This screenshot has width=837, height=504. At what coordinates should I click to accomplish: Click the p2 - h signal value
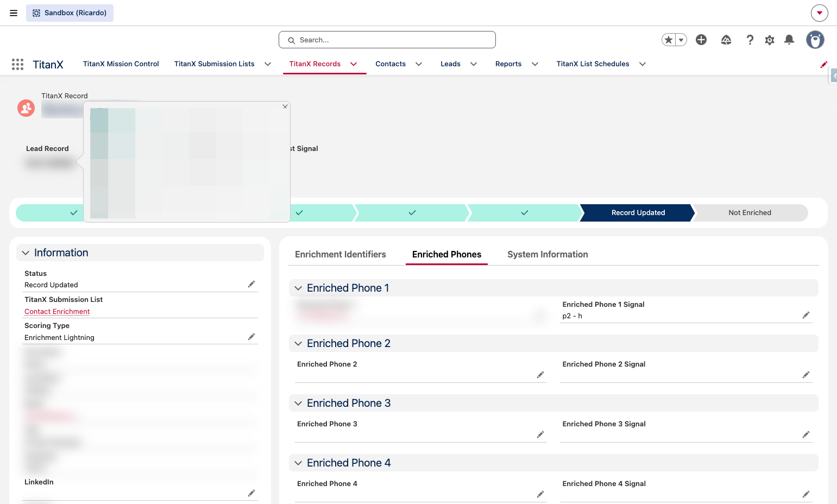572,316
